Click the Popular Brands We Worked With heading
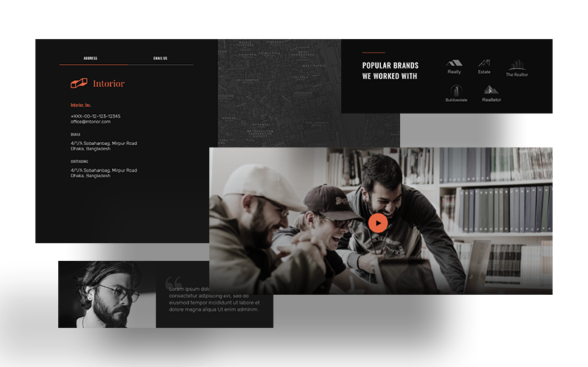 (x=390, y=71)
